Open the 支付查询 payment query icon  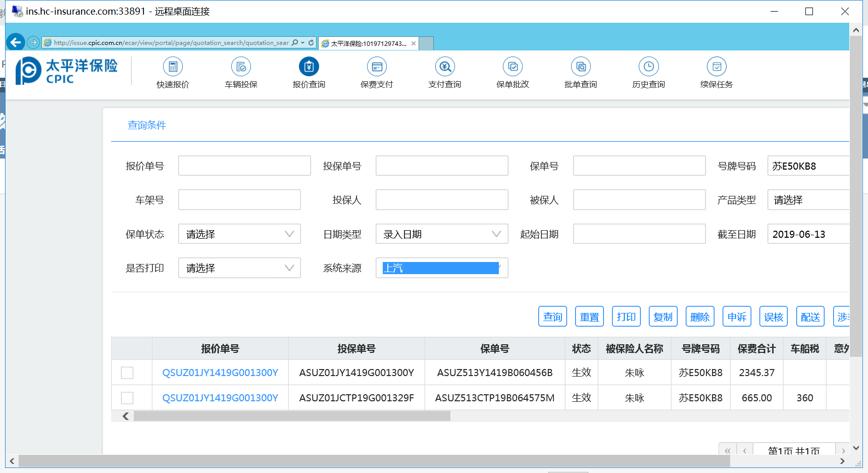point(445,67)
